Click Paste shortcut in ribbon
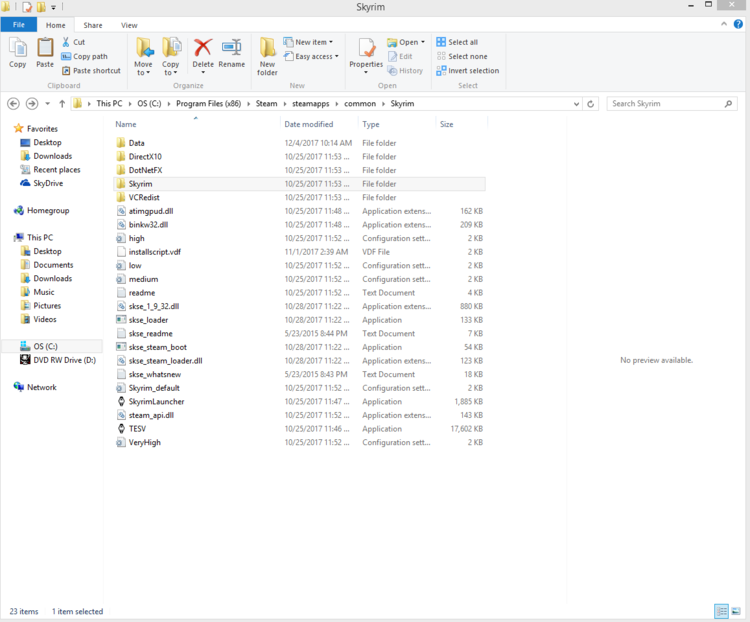Viewport: 750px width, 622px height. click(x=91, y=71)
